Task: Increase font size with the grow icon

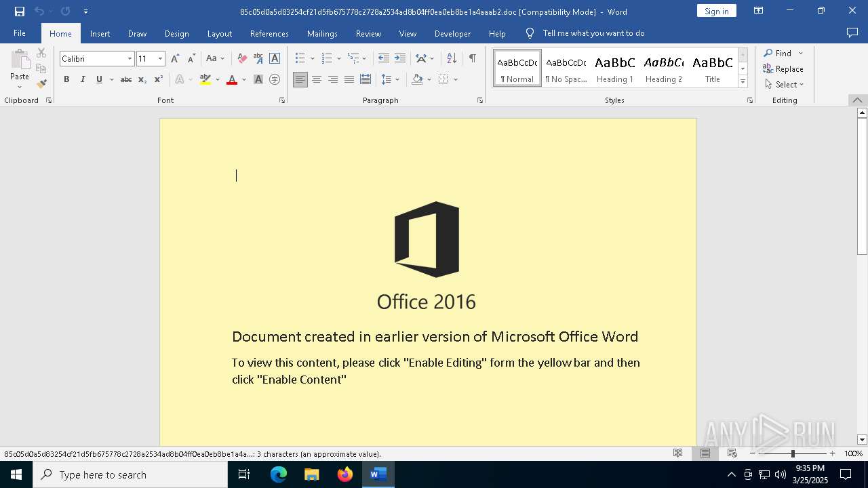Action: (175, 59)
